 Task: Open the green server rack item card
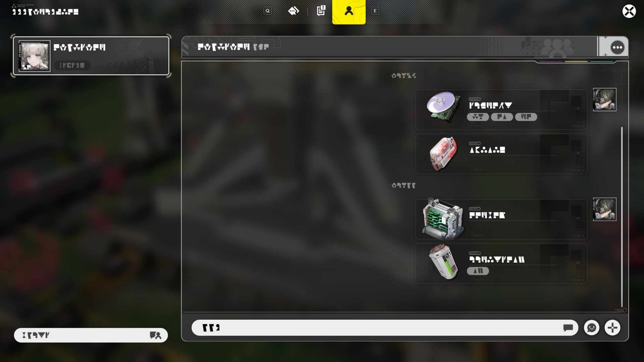coord(501,219)
